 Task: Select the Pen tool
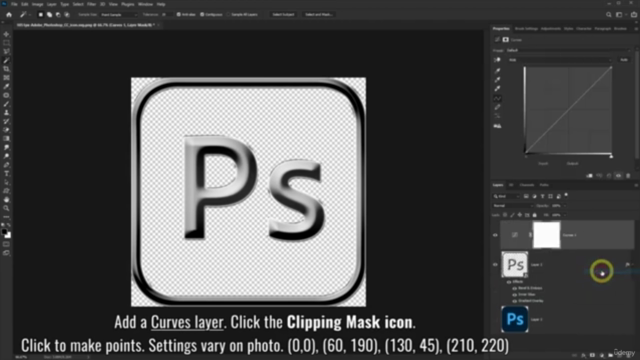[x=6, y=164]
